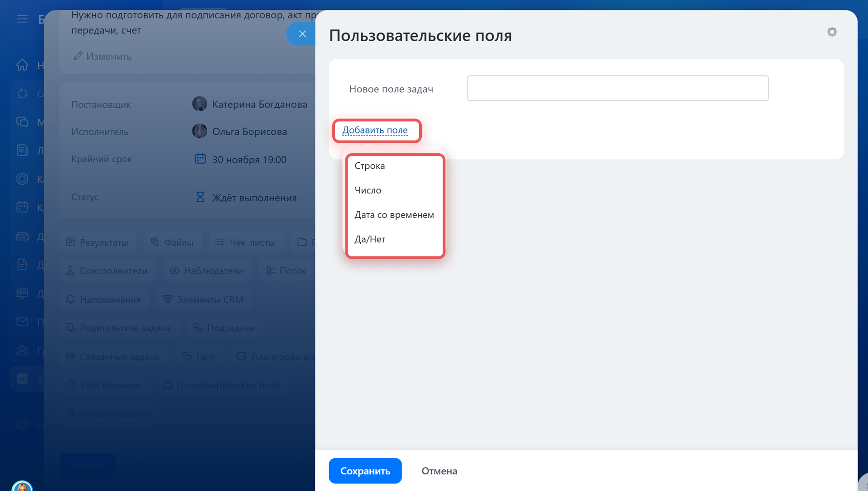Click the Отмена button
Viewport: 868px width, 491px height.
[x=439, y=471]
